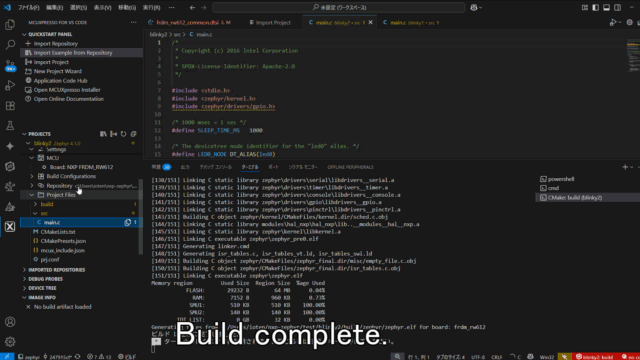
Task: Open the Search view in activity bar
Action: pos(10,44)
